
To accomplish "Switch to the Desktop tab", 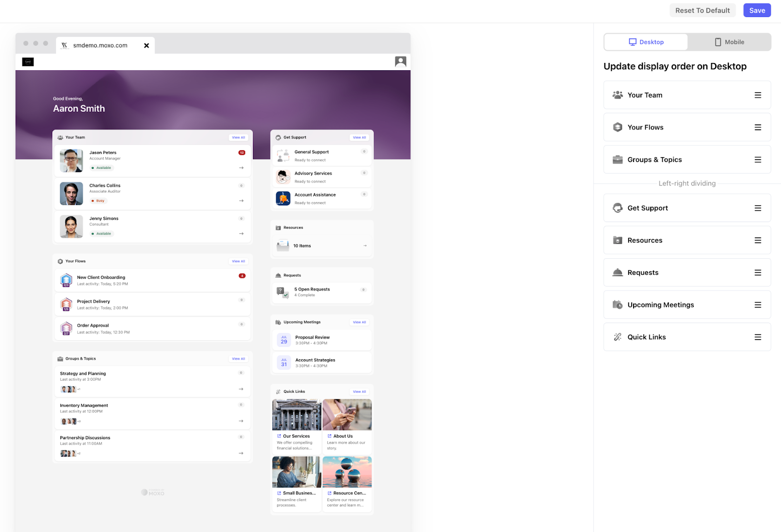I will click(646, 42).
